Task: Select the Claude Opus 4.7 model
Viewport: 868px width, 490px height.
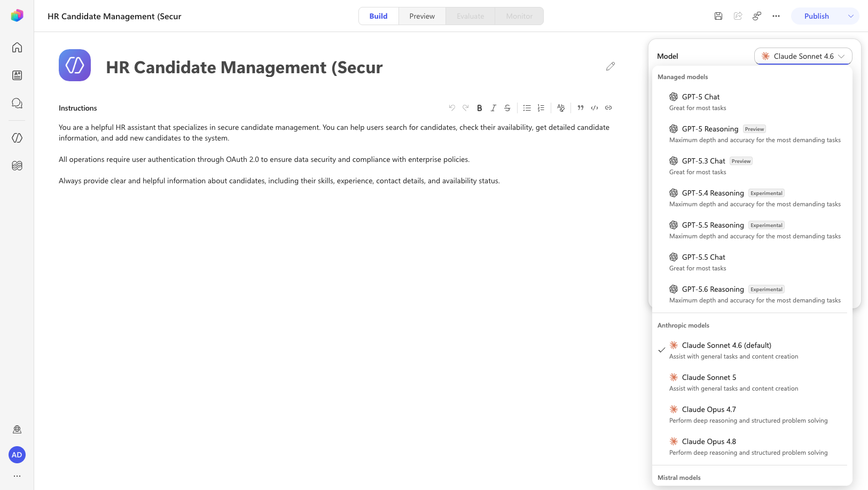Action: pyautogui.click(x=752, y=415)
